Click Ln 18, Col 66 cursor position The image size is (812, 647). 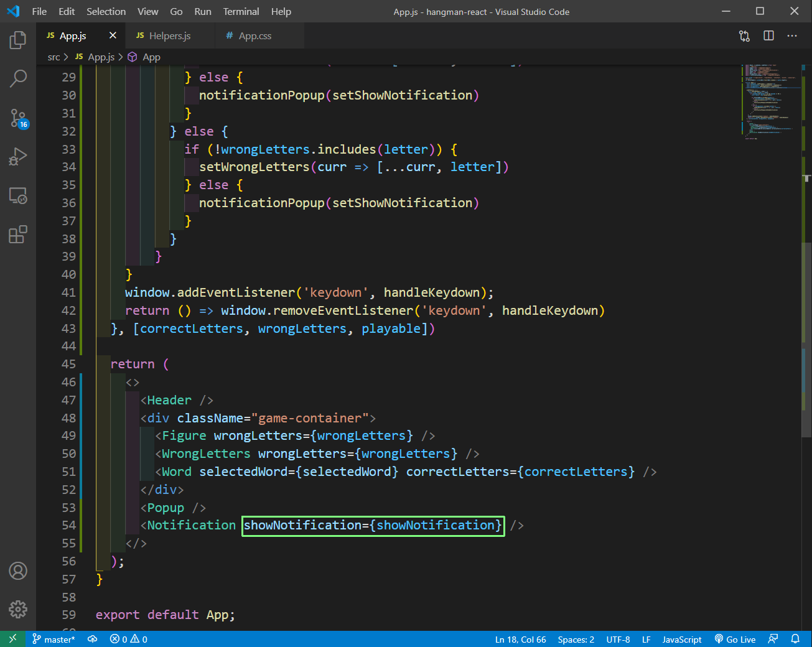[x=520, y=639]
